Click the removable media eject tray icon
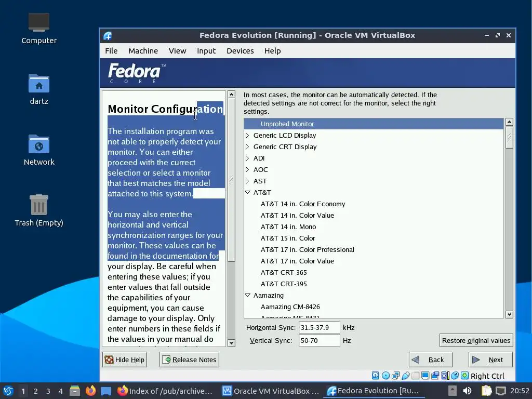Viewport: 532px width, 399px height. coord(453,391)
